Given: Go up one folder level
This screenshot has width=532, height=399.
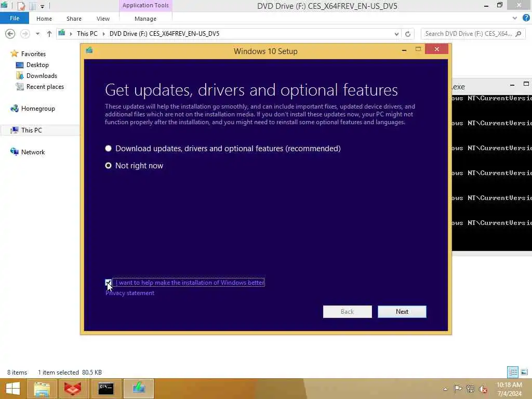Looking at the screenshot, I should click(49, 34).
